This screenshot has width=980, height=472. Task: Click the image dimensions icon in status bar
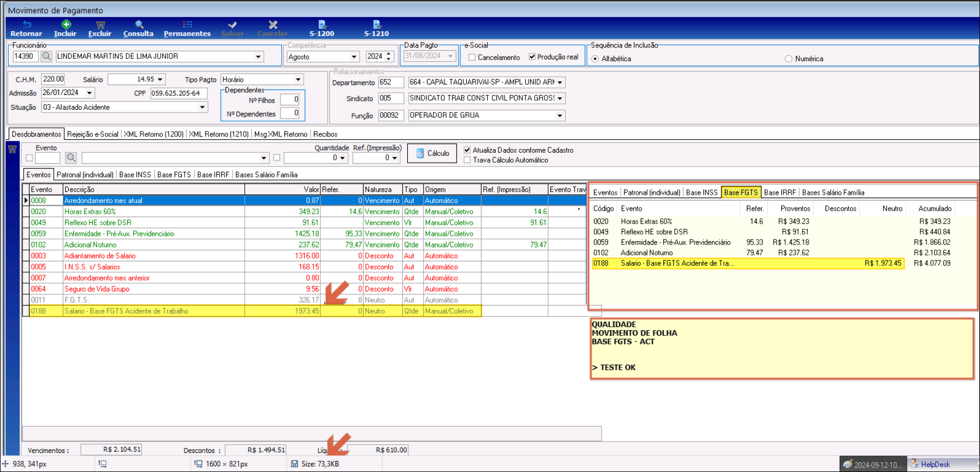coord(198,464)
